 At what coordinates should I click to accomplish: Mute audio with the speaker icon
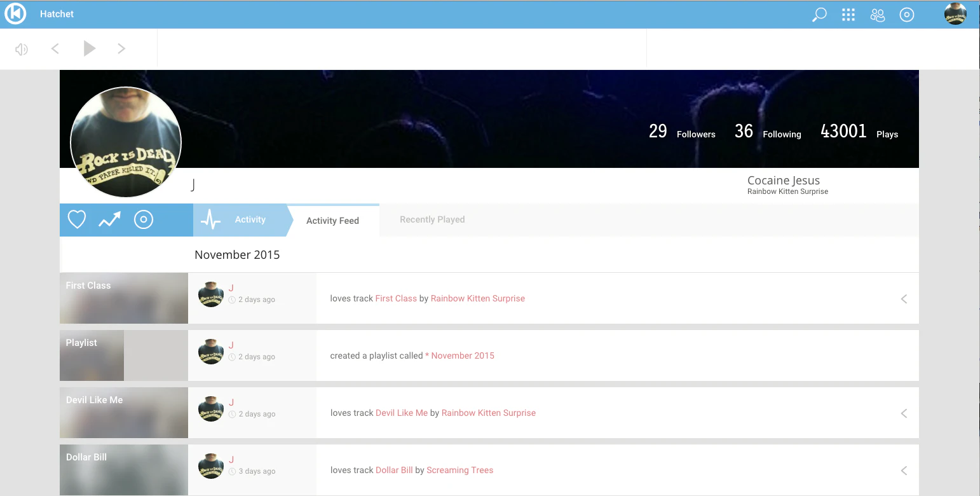pyautogui.click(x=22, y=49)
